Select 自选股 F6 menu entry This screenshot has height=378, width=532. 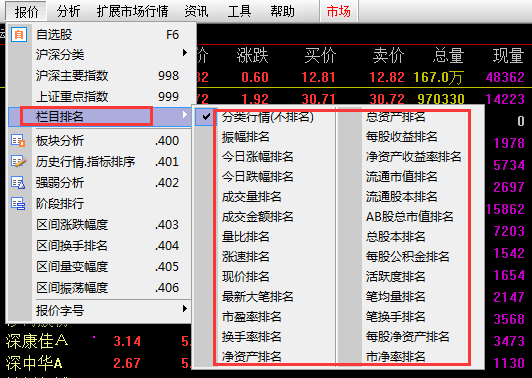pos(101,35)
